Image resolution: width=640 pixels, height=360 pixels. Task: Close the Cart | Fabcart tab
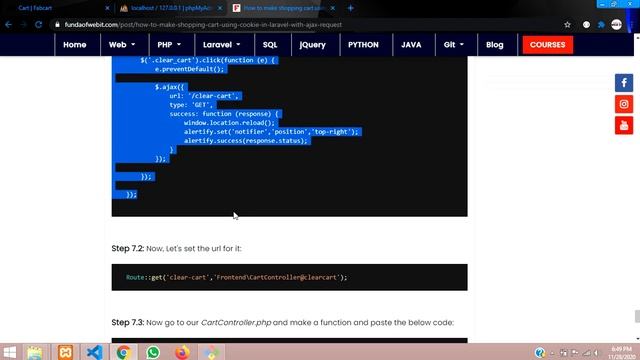click(x=107, y=8)
